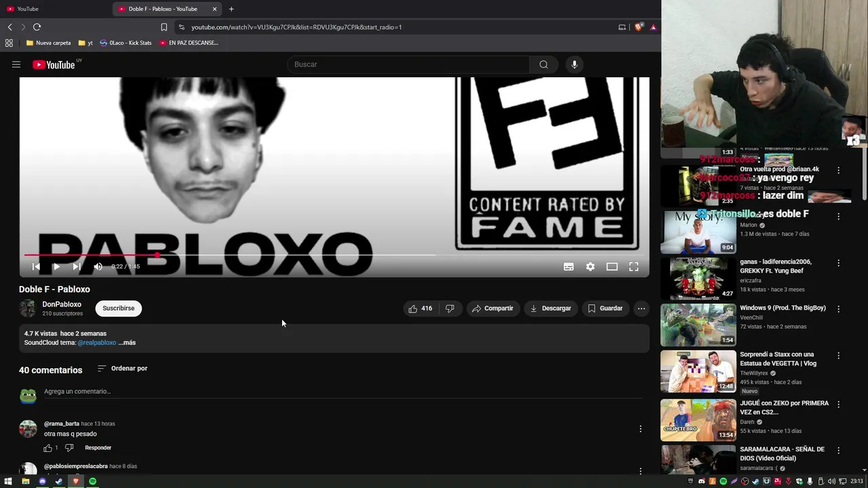Like the video with 416 likes
Image resolution: width=868 pixels, height=488 pixels.
420,308
